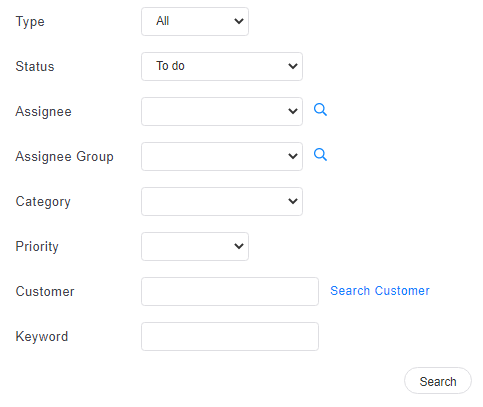Click the Search button
Viewport: 483px width, 407px height.
tap(438, 381)
